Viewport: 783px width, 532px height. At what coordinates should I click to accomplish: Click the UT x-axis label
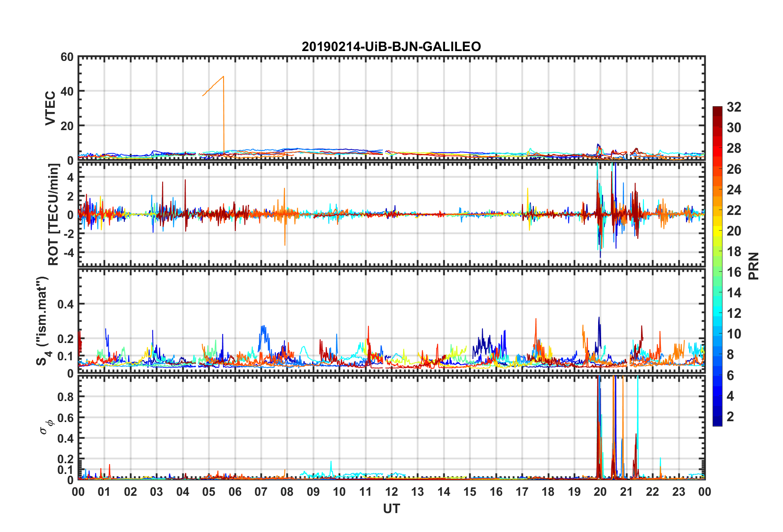[391, 509]
